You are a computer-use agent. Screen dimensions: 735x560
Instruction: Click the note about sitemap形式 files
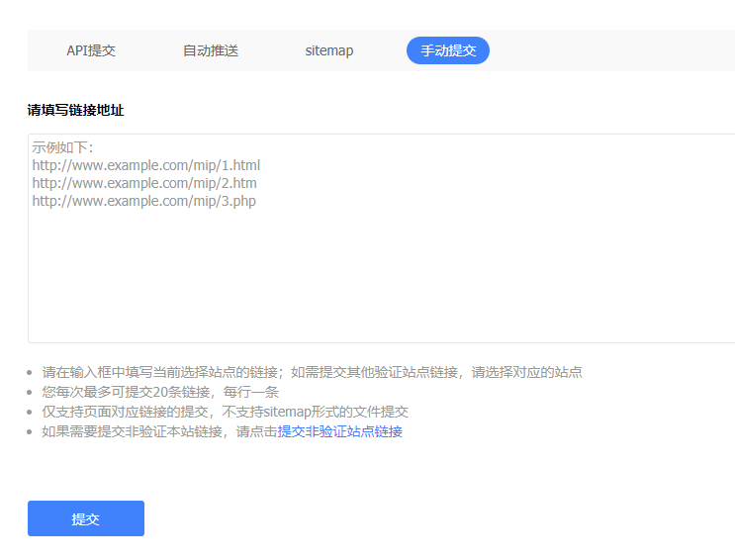[225, 412]
